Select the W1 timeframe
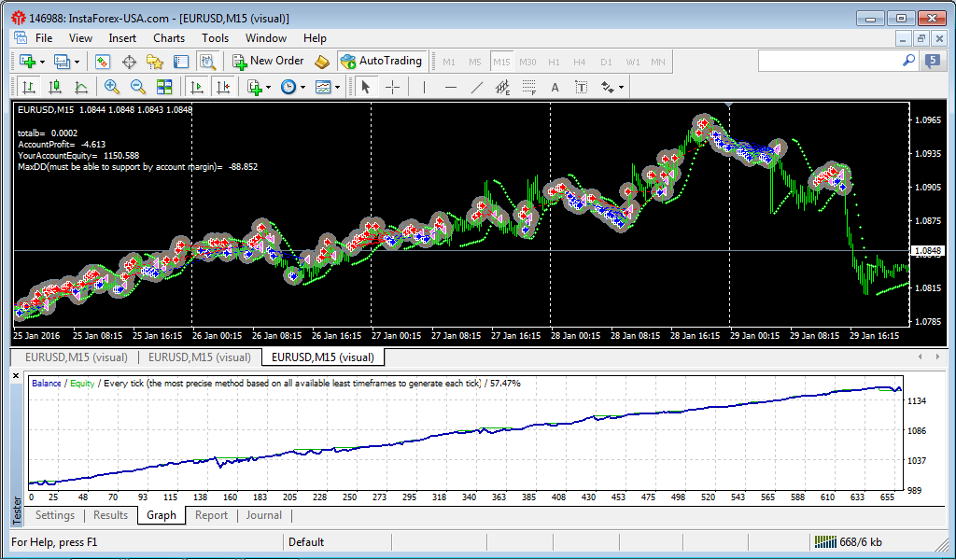Image resolution: width=956 pixels, height=560 pixels. click(x=634, y=62)
